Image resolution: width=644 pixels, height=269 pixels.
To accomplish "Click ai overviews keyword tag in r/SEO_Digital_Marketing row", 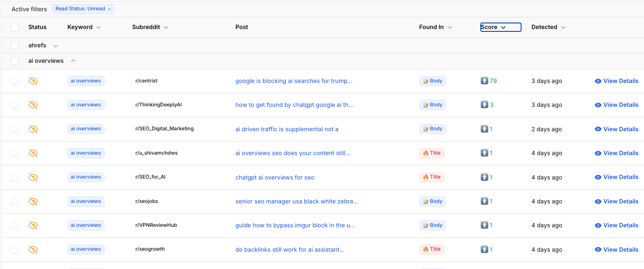I will (x=86, y=129).
